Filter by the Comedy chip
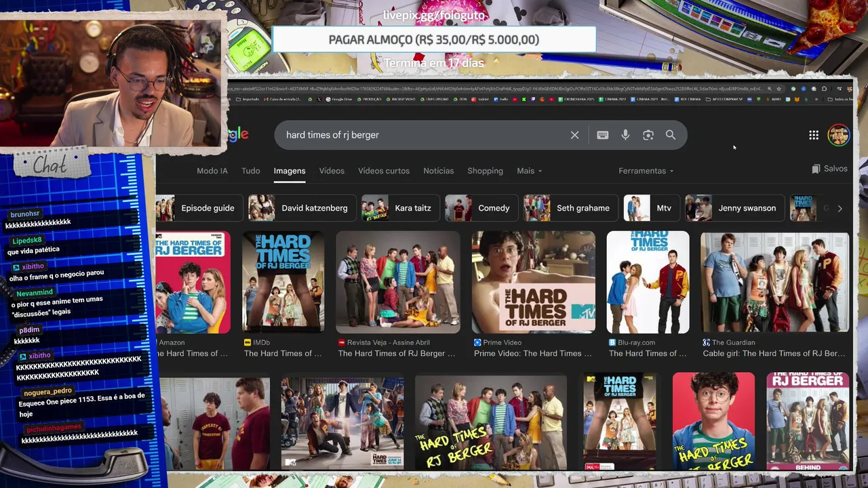The height and width of the screenshot is (488, 868). pos(481,208)
